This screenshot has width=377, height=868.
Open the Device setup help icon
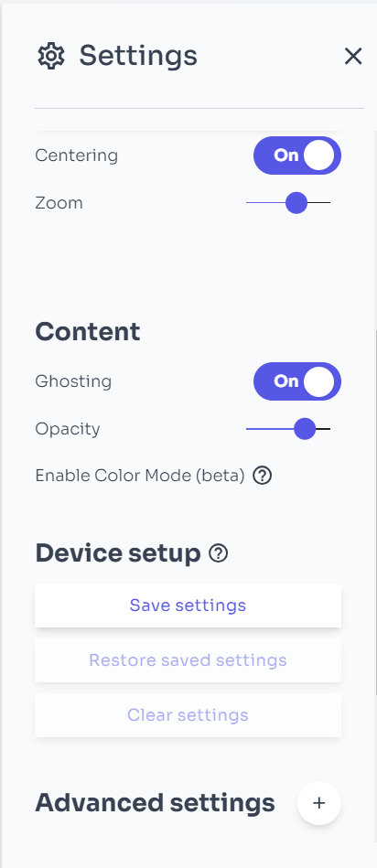click(219, 553)
